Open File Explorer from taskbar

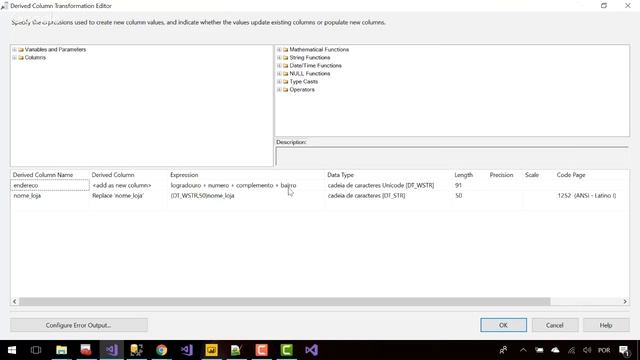coord(62,350)
